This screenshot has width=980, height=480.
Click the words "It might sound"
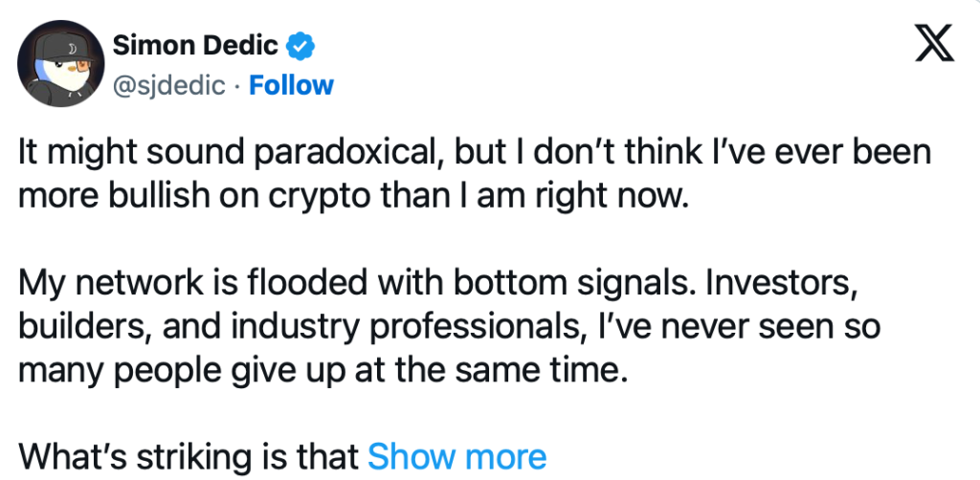point(112,154)
